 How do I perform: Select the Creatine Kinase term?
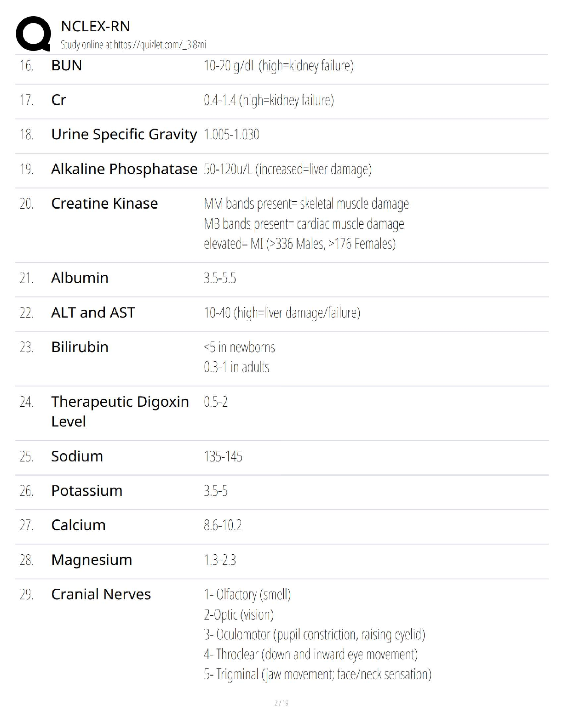point(104,203)
